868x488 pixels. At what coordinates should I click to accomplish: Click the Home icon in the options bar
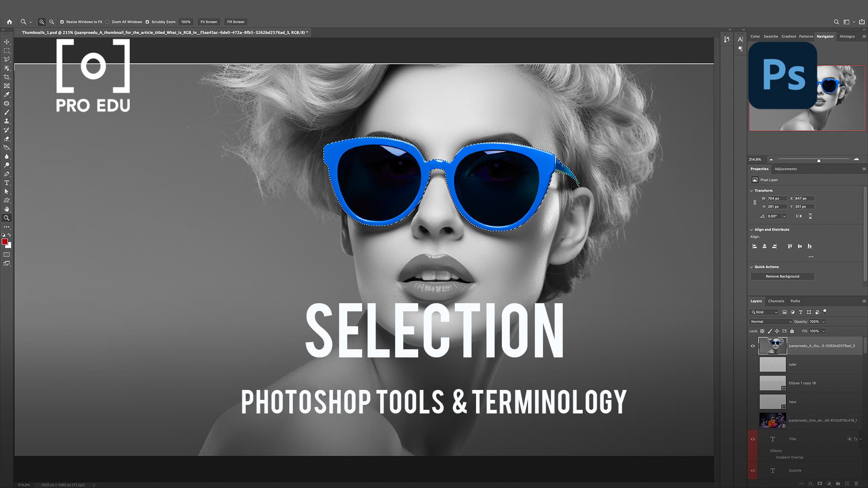(9, 21)
